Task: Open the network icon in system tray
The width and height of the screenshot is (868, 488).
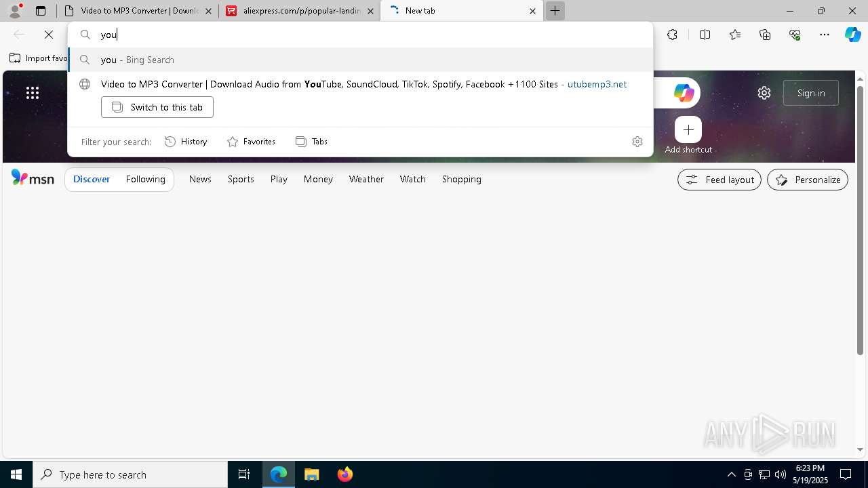Action: coord(764,474)
